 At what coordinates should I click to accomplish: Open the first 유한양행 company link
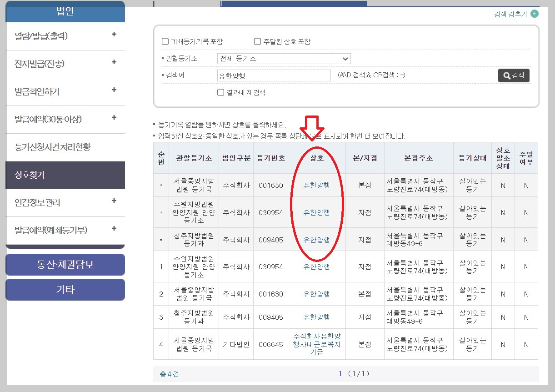(x=316, y=185)
